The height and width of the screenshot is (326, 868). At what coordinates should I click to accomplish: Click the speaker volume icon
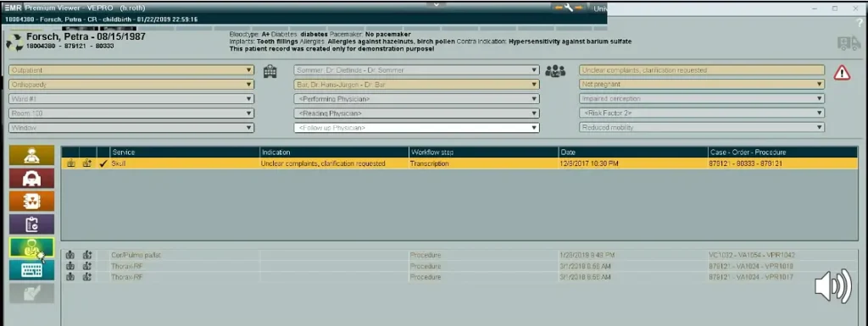(x=833, y=286)
